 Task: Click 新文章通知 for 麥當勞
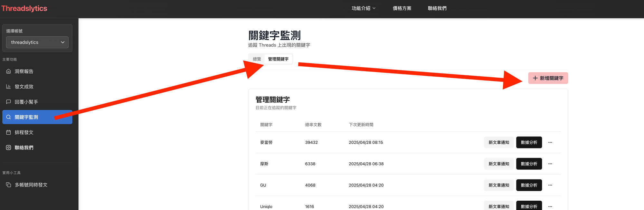click(499, 142)
